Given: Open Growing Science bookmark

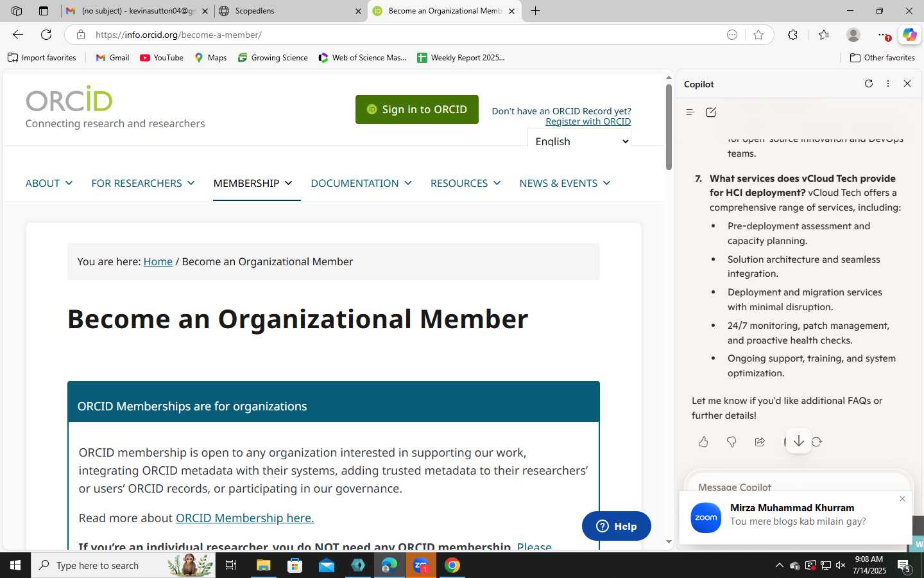Looking at the screenshot, I should point(273,58).
